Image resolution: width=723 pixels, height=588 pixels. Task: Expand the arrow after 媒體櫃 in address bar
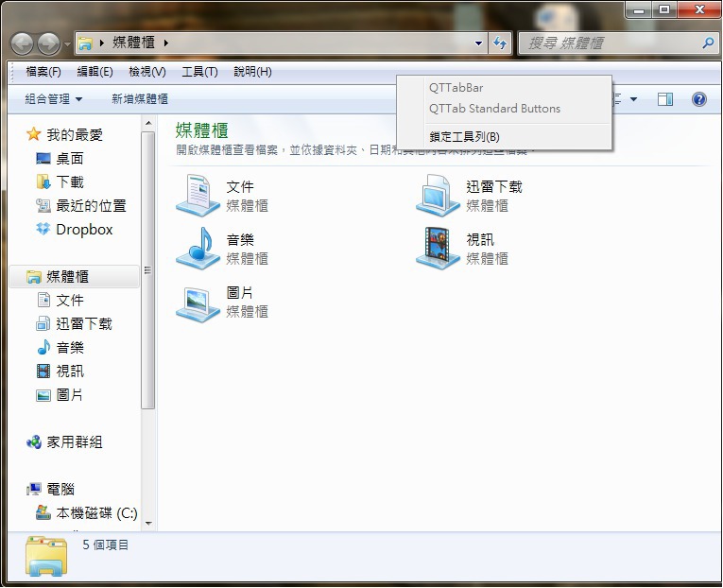click(166, 43)
